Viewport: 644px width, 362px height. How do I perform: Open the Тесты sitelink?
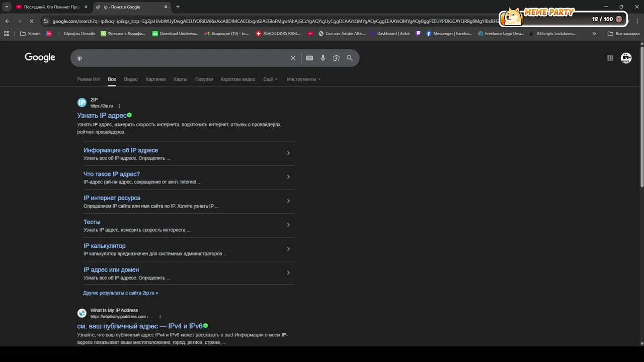tap(92, 222)
